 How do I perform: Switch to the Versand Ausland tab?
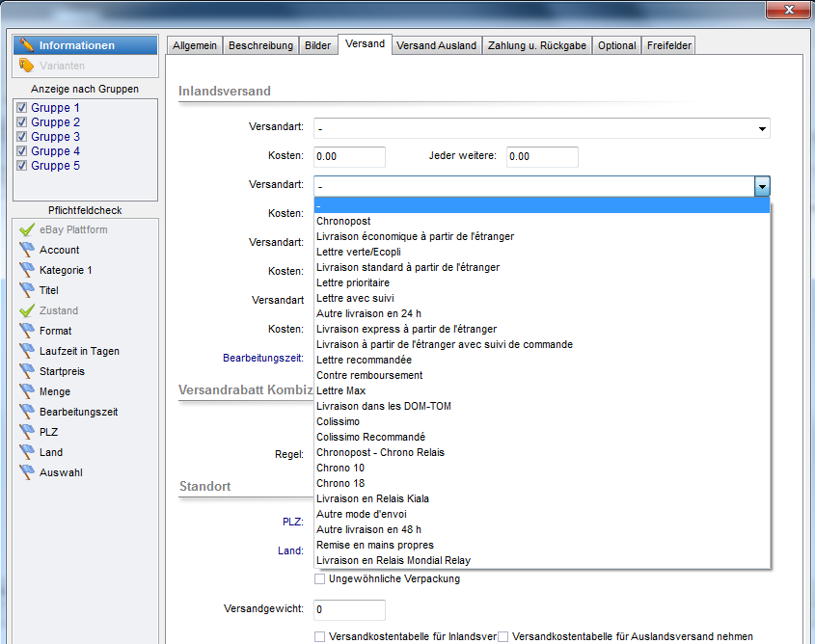[x=437, y=45]
